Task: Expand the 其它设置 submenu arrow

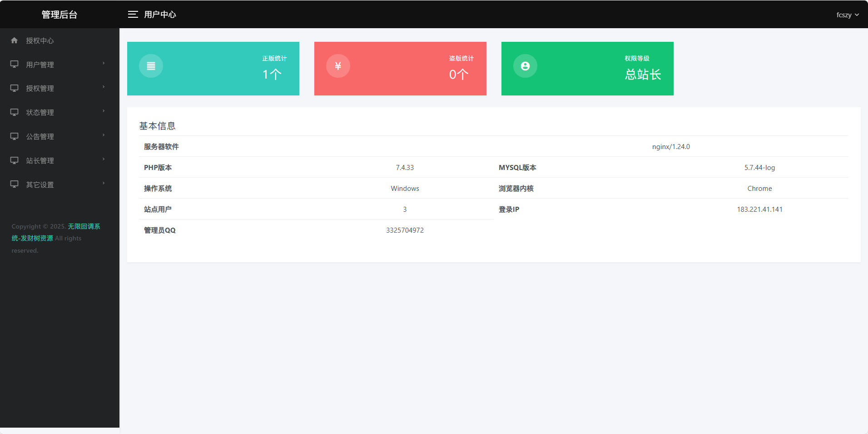Action: click(x=104, y=183)
